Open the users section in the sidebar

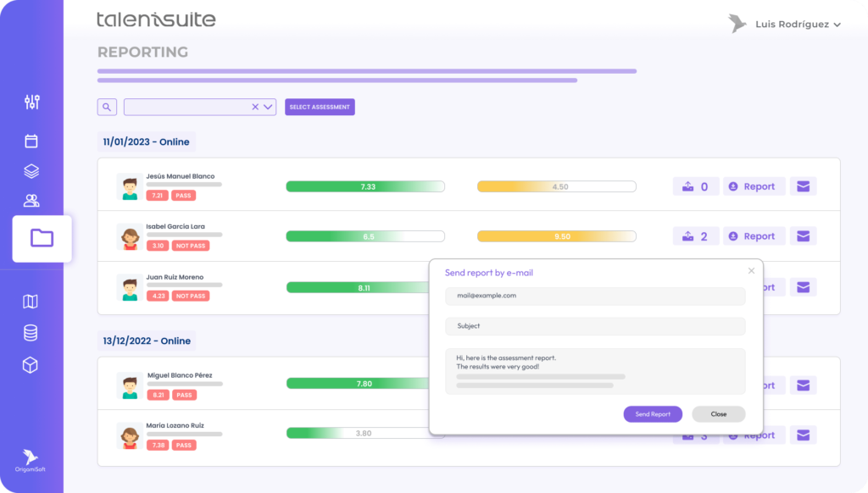(31, 199)
